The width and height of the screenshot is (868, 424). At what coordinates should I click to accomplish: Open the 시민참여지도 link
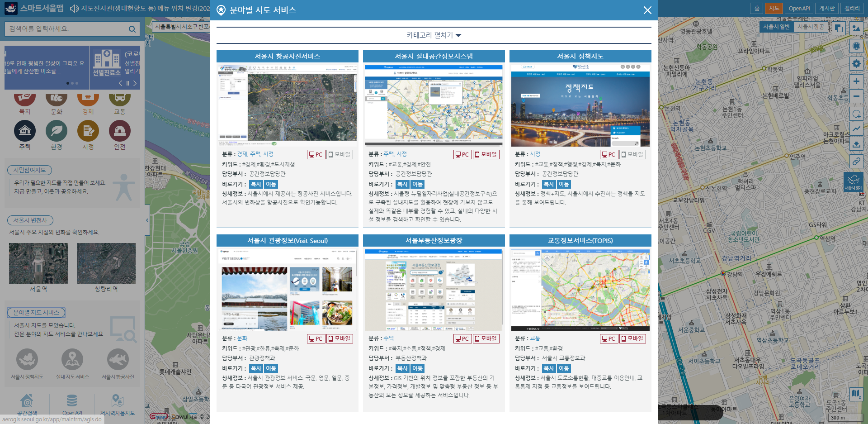[29, 170]
